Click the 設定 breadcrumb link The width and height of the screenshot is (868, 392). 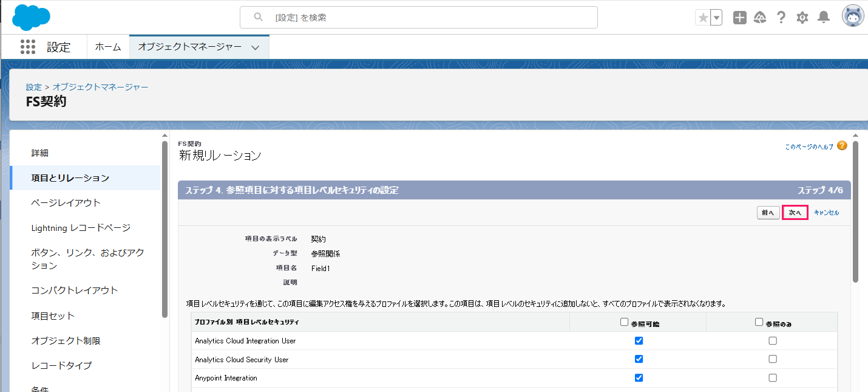point(33,87)
